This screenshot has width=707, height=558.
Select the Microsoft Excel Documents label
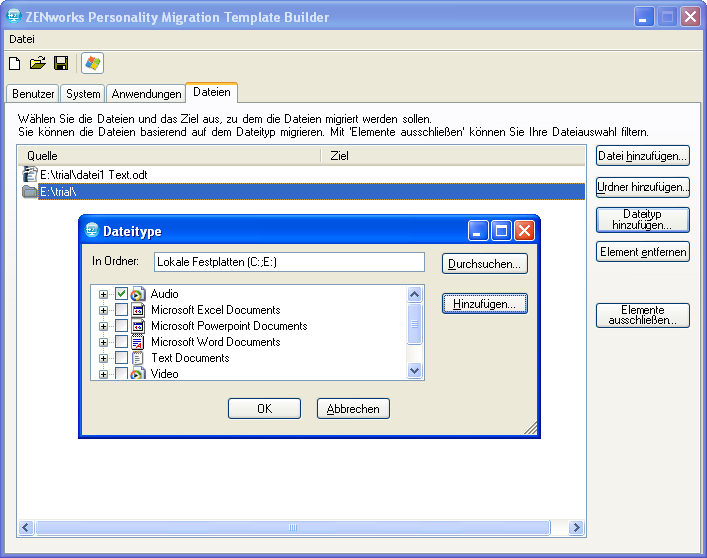point(216,310)
